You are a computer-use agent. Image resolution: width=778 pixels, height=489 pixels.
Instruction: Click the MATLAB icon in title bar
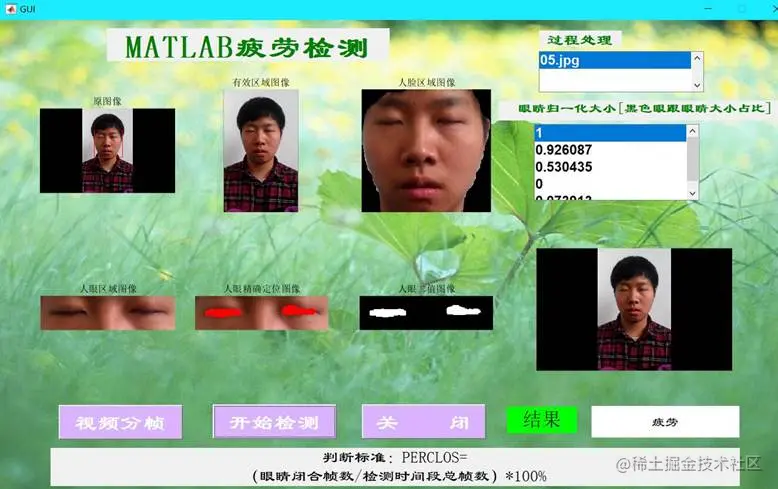point(10,9)
